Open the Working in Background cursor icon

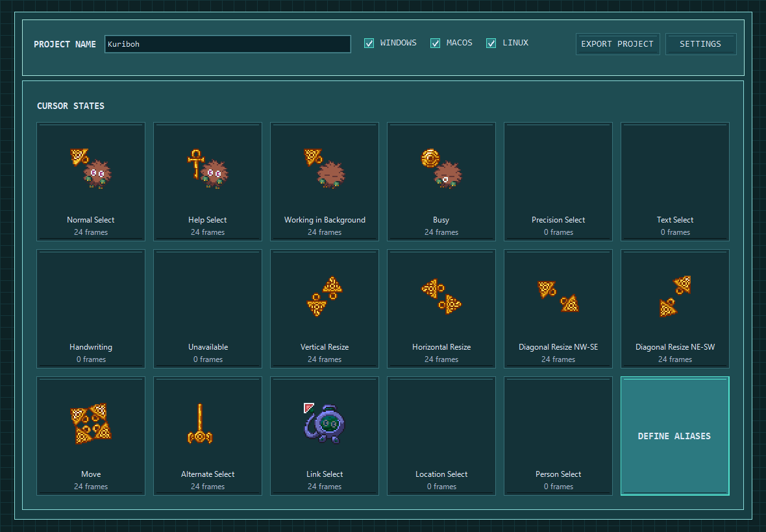point(325,169)
